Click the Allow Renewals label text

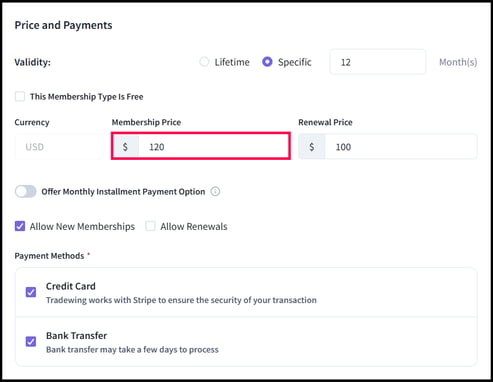coord(194,227)
